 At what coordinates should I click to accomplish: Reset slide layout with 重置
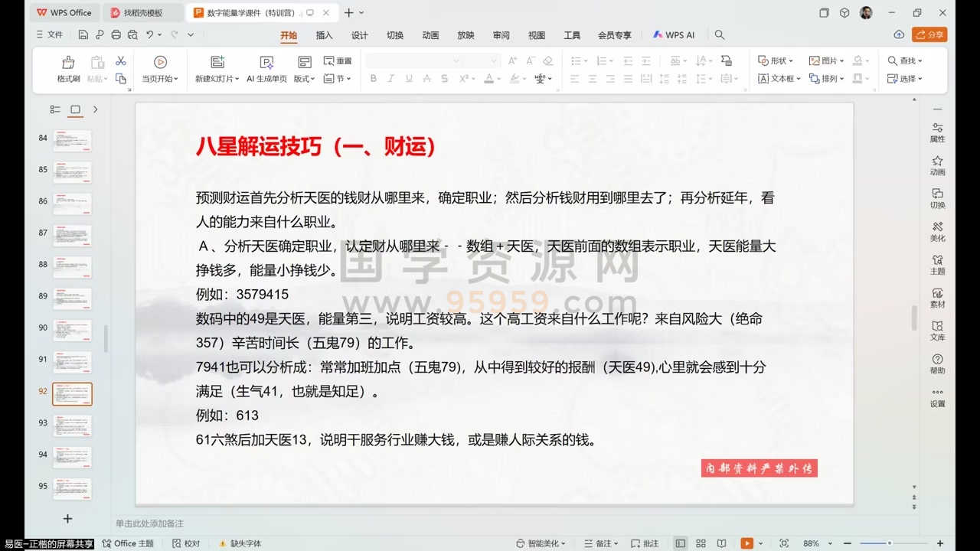(x=338, y=61)
